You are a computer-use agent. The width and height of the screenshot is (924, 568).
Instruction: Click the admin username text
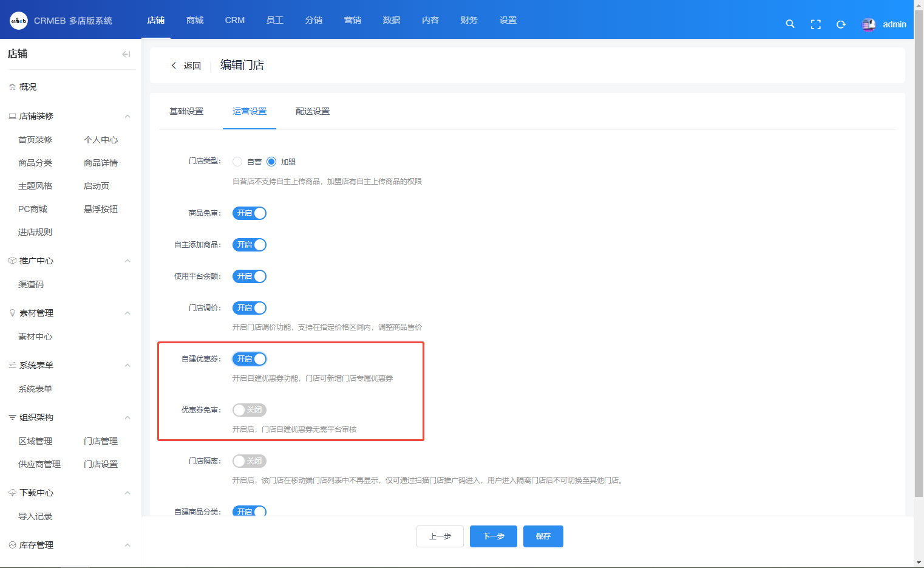coord(894,24)
